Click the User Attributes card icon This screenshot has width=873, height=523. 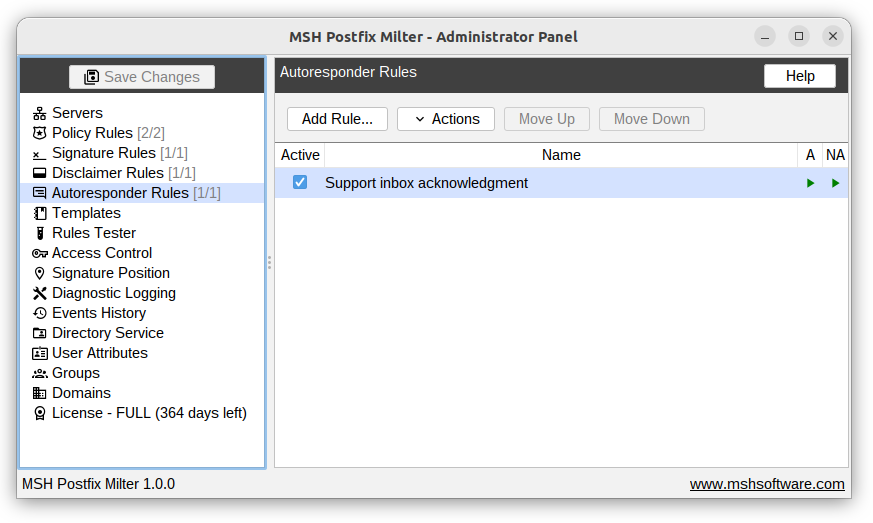pyautogui.click(x=40, y=354)
